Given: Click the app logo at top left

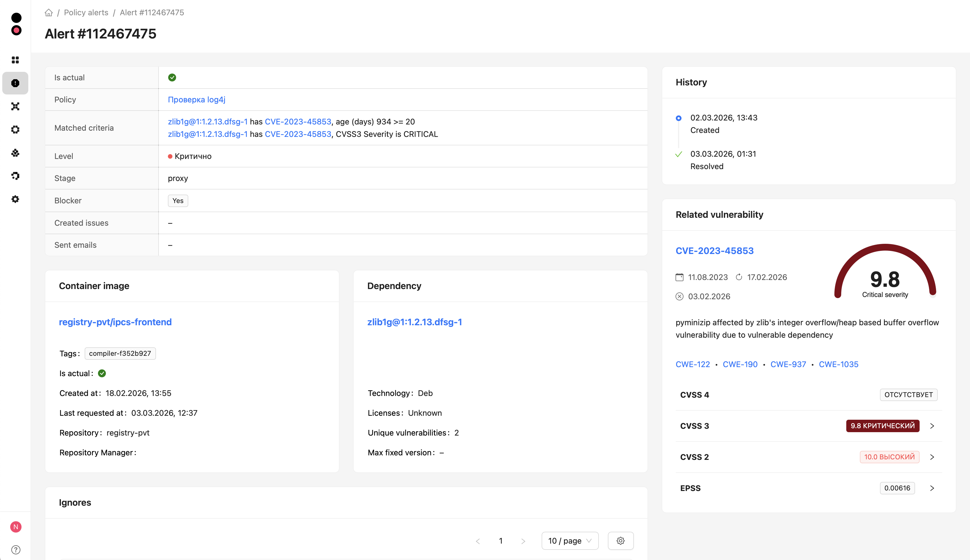Looking at the screenshot, I should click(x=16, y=24).
